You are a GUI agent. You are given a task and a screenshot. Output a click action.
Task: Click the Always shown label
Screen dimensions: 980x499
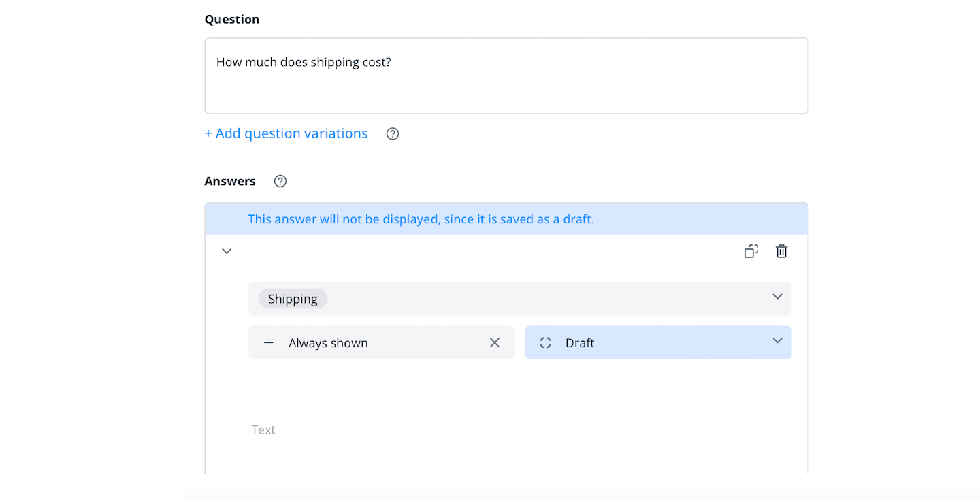click(328, 343)
